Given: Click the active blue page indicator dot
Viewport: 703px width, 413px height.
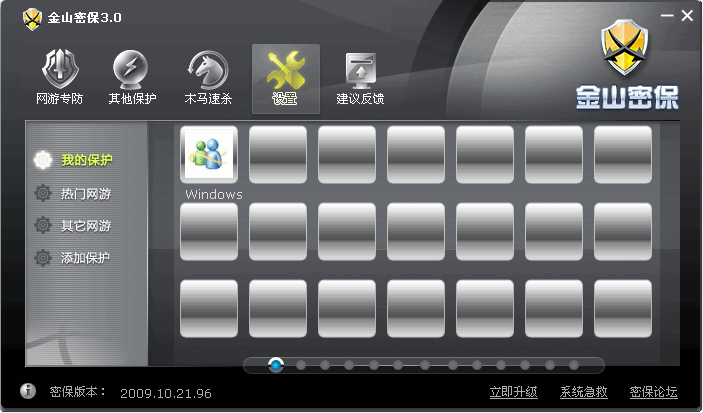Looking at the screenshot, I should click(276, 365).
